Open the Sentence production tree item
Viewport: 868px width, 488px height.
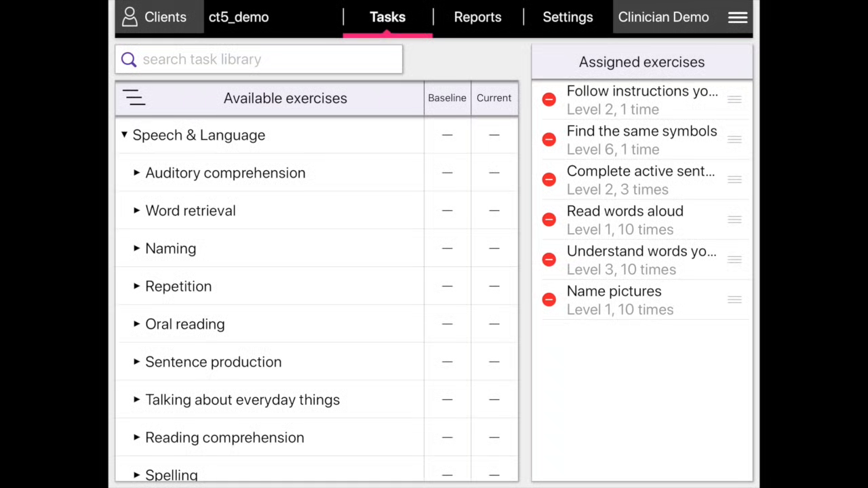click(x=213, y=362)
